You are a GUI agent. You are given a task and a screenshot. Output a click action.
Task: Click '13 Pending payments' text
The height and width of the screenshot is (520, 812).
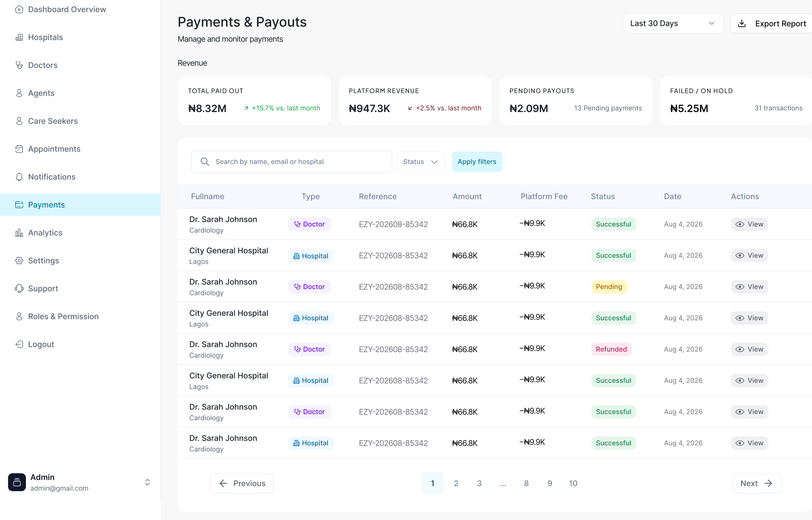pyautogui.click(x=608, y=108)
